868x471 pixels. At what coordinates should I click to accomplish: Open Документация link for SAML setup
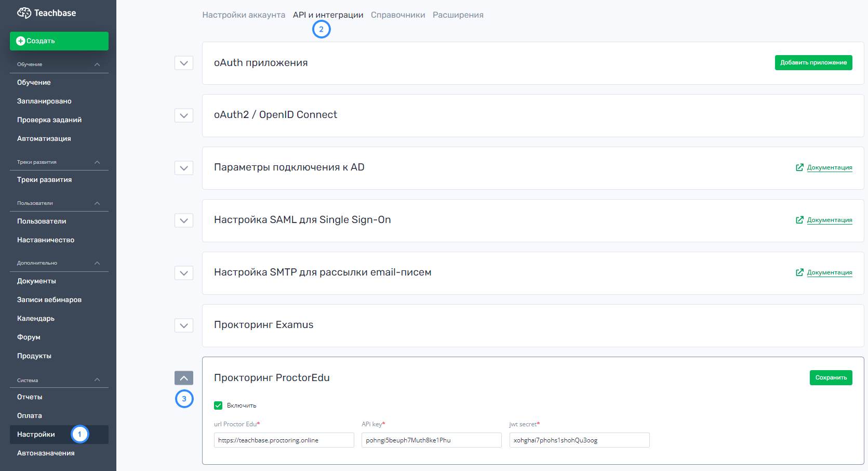point(830,220)
